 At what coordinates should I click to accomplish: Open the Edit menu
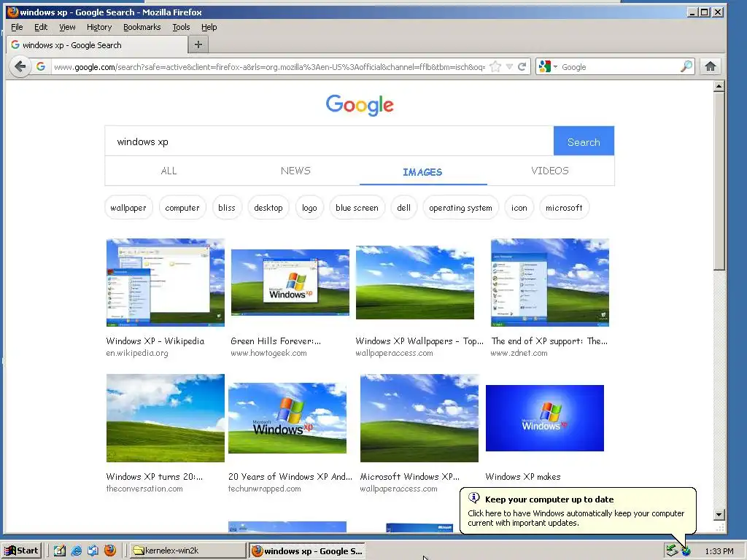pos(41,27)
